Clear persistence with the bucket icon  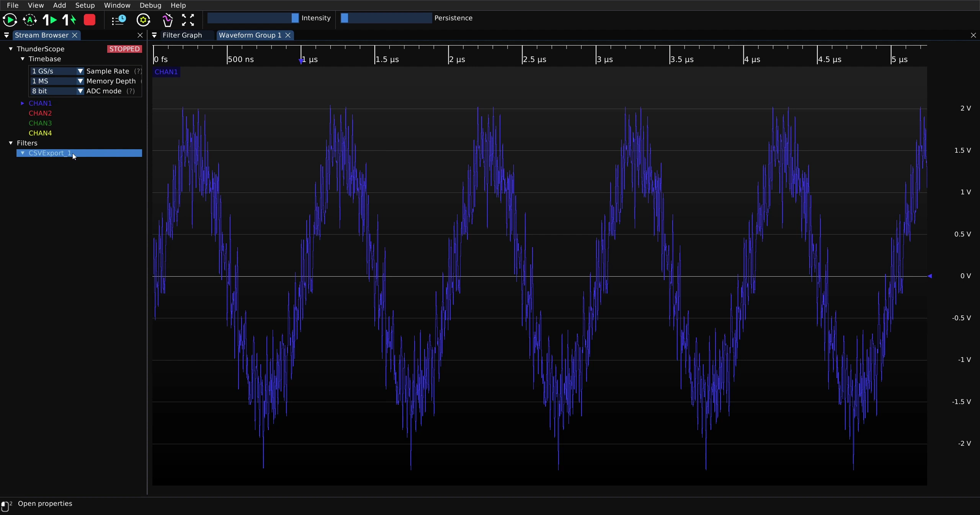coord(167,20)
